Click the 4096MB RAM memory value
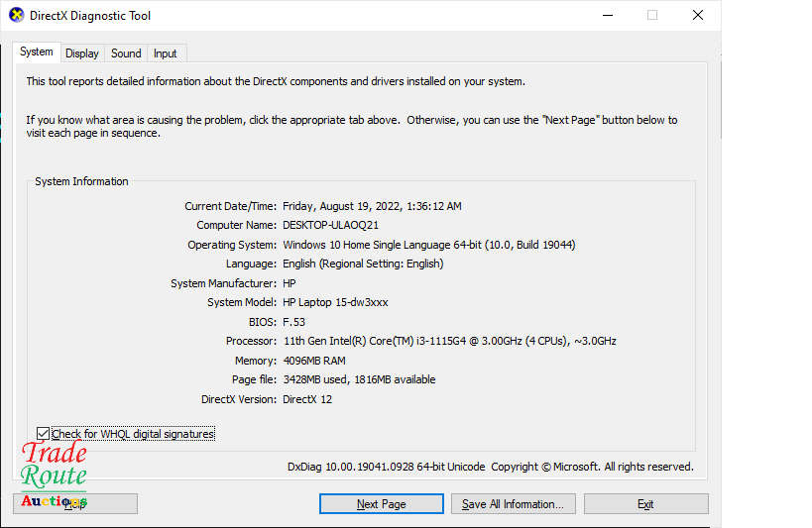 click(314, 361)
